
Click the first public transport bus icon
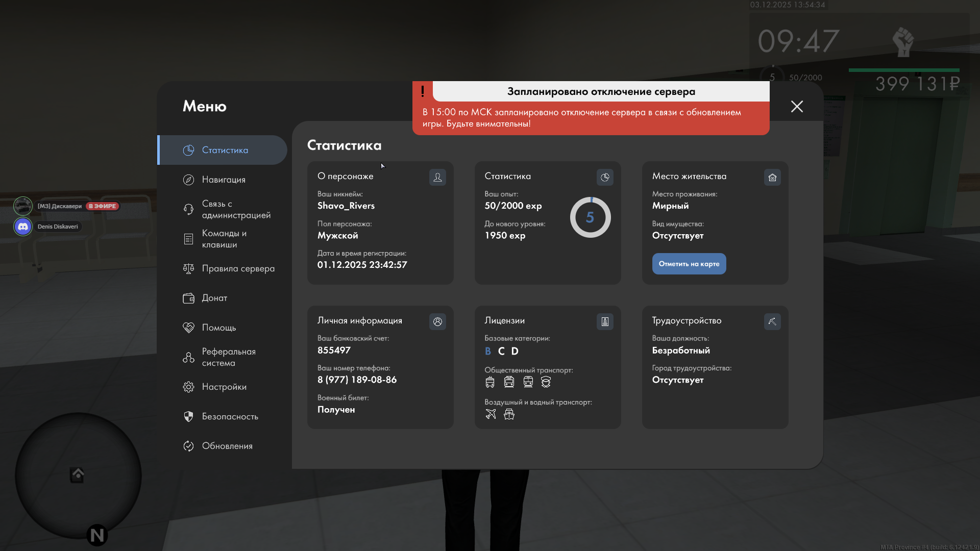pos(490,382)
